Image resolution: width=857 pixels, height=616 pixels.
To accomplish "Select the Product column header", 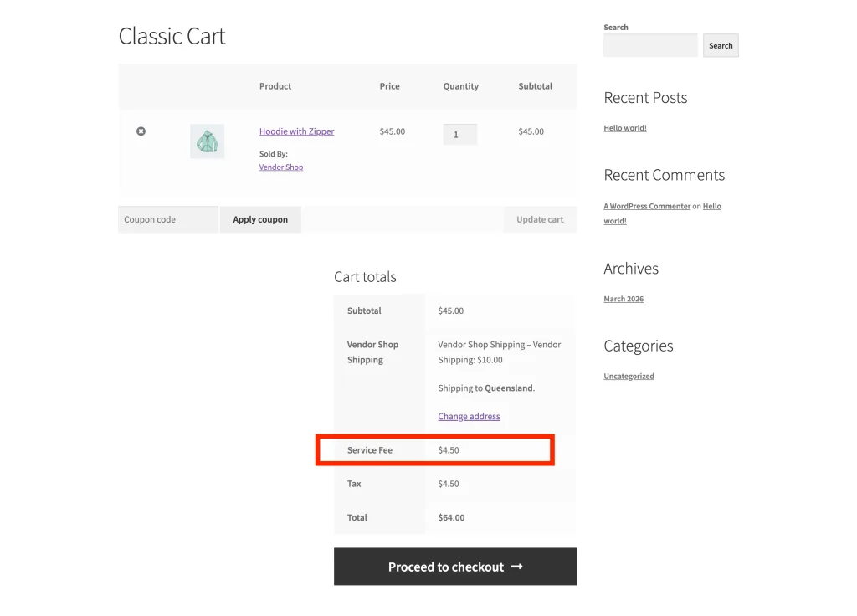I will [275, 86].
